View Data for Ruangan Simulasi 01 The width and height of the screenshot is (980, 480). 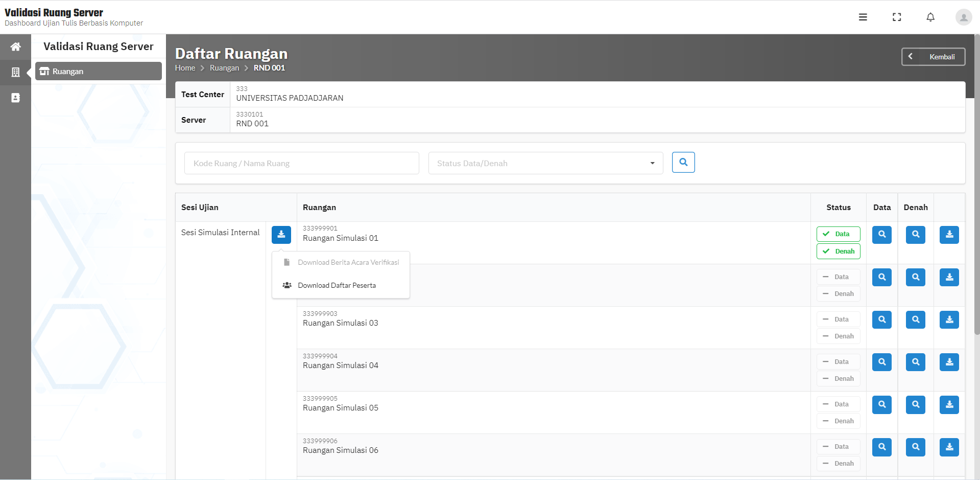pyautogui.click(x=881, y=235)
